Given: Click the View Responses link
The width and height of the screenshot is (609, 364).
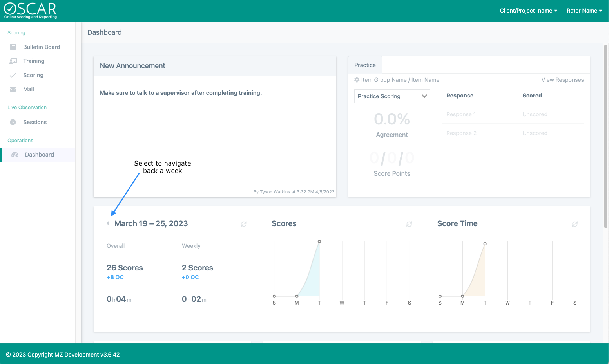Looking at the screenshot, I should (x=562, y=80).
